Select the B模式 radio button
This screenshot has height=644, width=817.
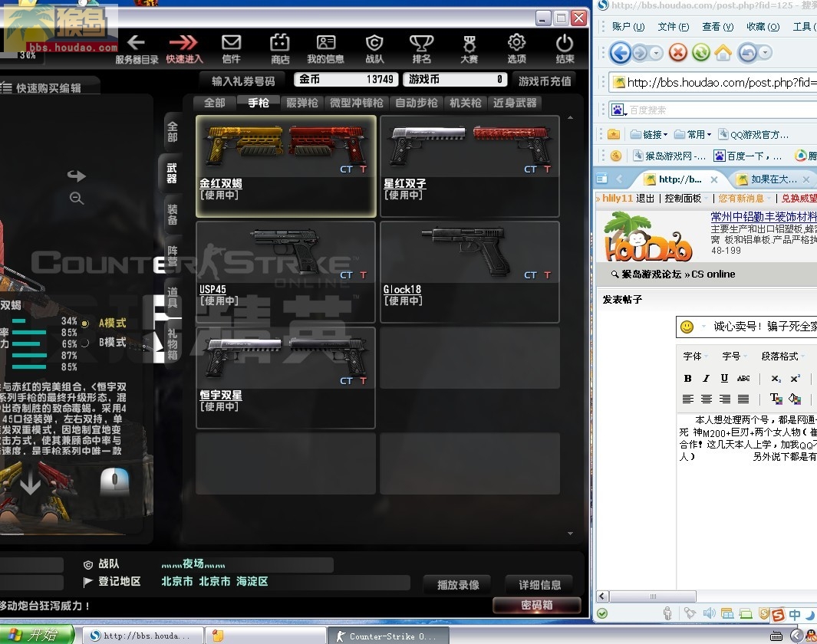coord(85,343)
